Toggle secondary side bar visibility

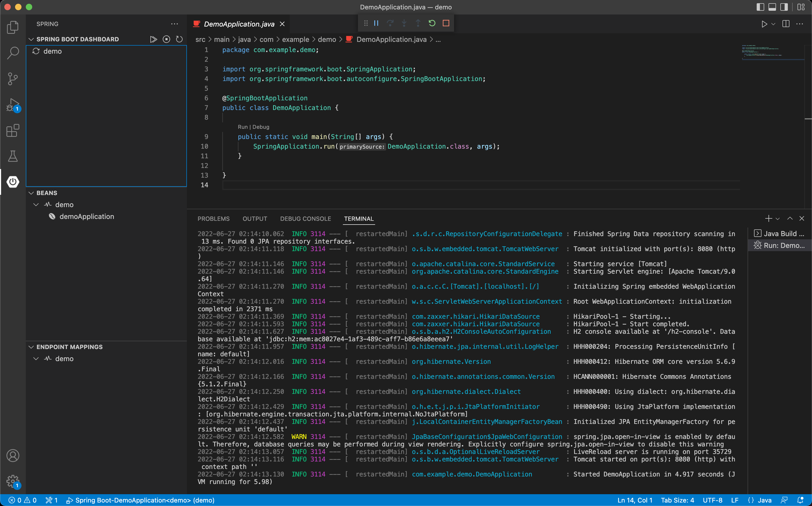(784, 7)
